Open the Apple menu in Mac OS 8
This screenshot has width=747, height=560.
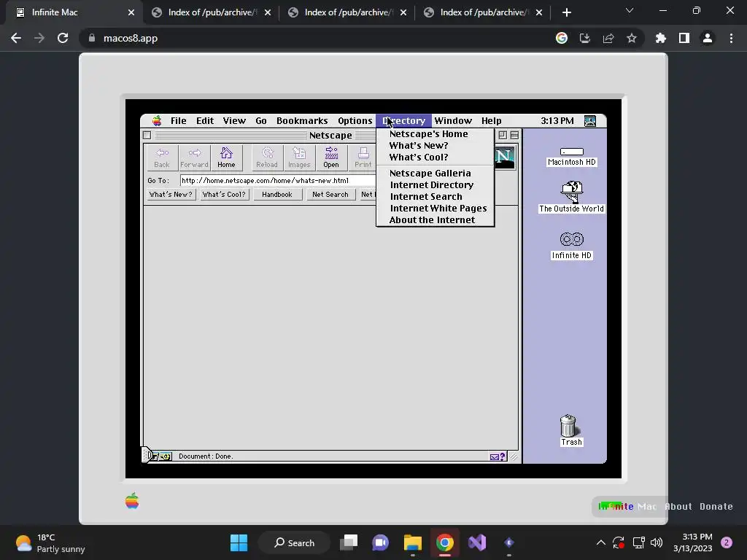(157, 121)
